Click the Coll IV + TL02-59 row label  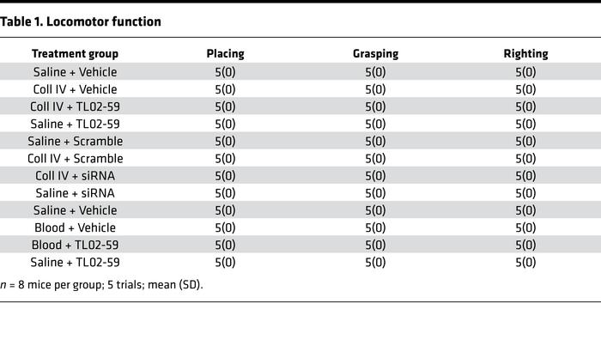[x=75, y=106]
